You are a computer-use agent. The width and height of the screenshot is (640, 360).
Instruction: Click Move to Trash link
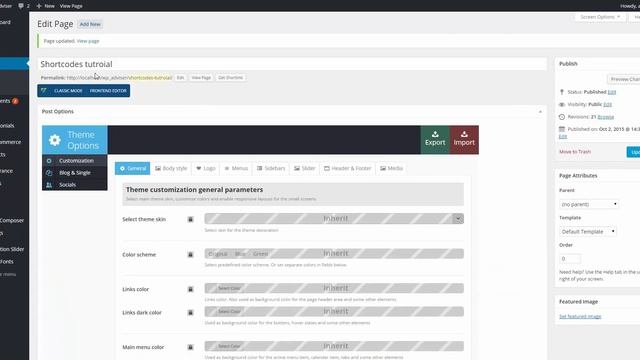[x=575, y=152]
